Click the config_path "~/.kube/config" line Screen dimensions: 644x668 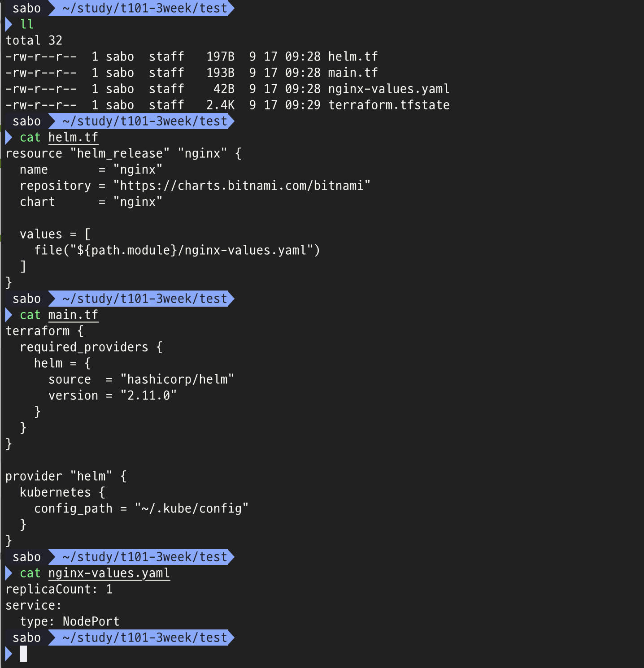tap(141, 508)
